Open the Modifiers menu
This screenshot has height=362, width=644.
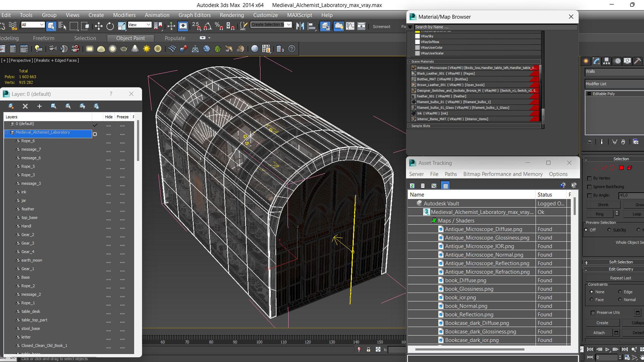pos(124,15)
